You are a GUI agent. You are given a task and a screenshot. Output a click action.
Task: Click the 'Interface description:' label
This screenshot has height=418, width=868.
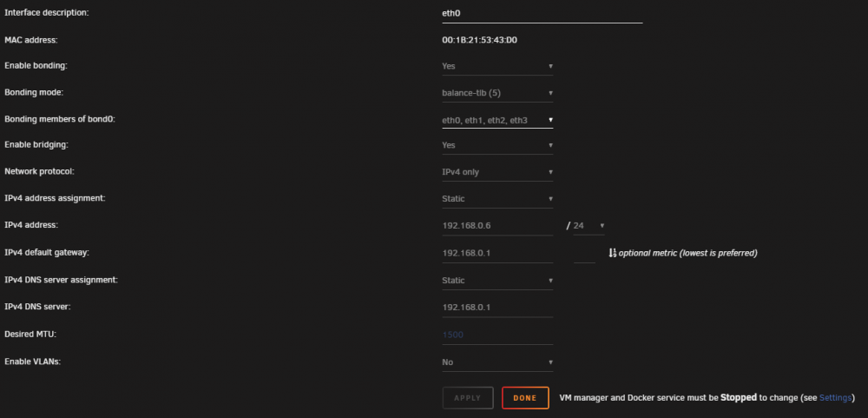click(x=47, y=13)
